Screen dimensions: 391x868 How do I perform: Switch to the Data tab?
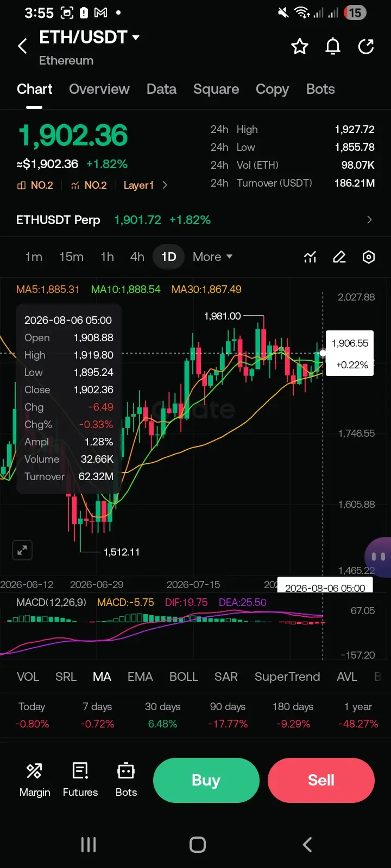pyautogui.click(x=161, y=89)
